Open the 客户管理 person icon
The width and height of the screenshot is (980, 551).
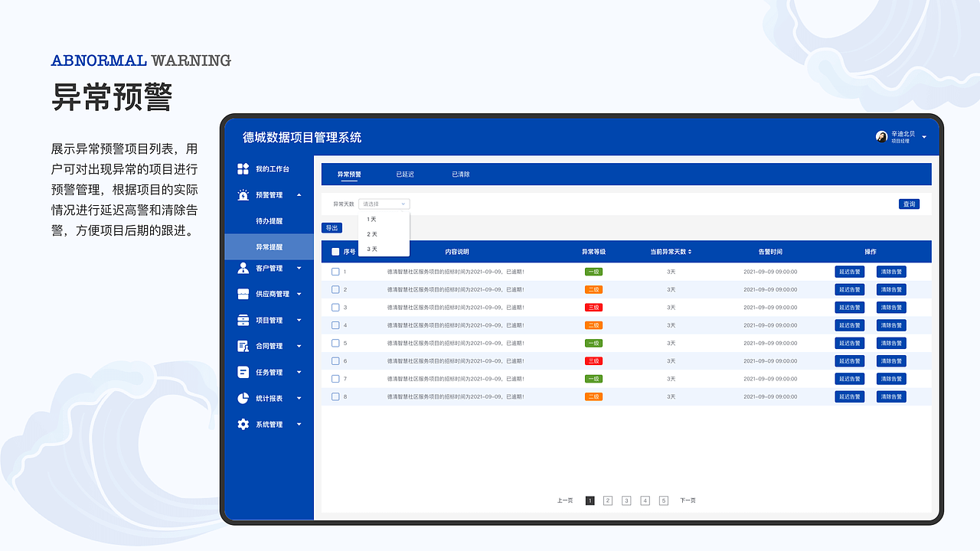coord(243,268)
